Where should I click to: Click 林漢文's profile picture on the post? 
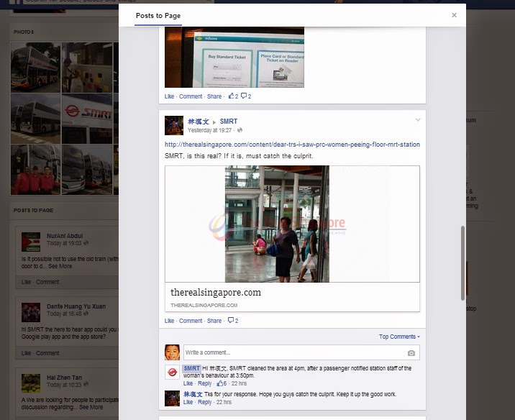(174, 125)
